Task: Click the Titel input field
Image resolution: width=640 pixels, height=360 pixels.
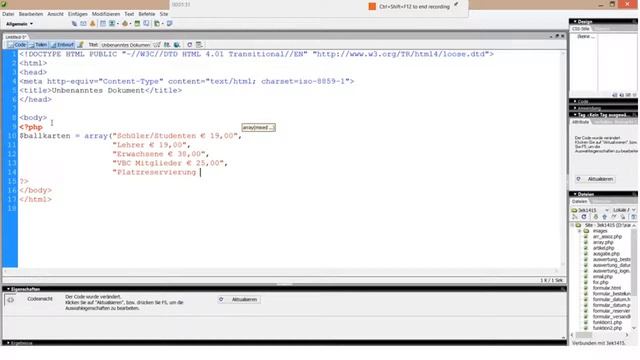Action: coord(125,45)
